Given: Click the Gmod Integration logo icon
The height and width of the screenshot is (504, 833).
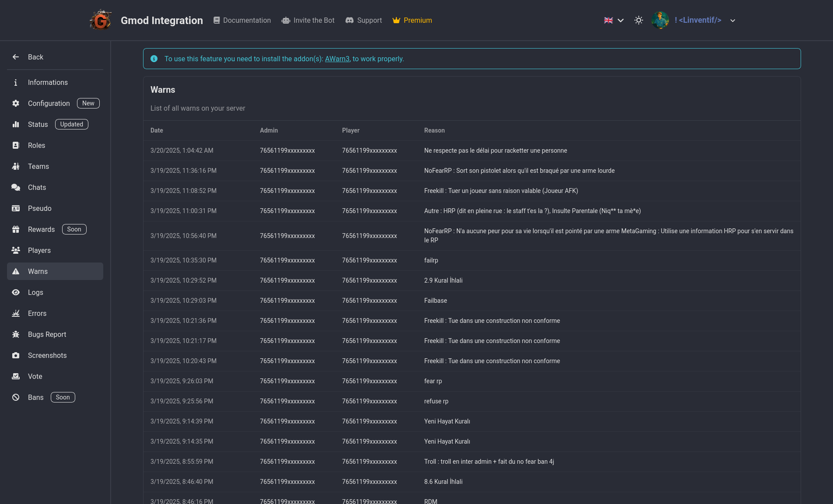Looking at the screenshot, I should click(x=101, y=20).
